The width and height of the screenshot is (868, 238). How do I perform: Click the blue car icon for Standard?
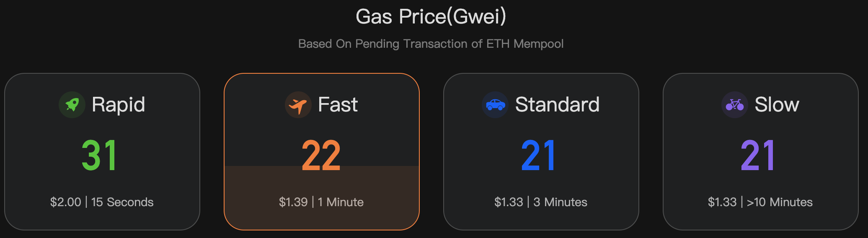tap(495, 105)
